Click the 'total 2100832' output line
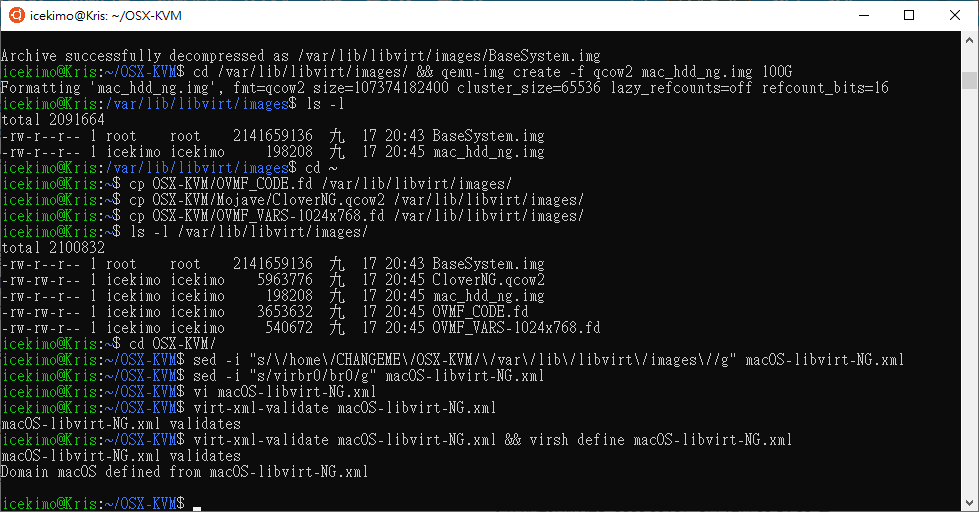The height and width of the screenshot is (512, 979). click(53, 248)
